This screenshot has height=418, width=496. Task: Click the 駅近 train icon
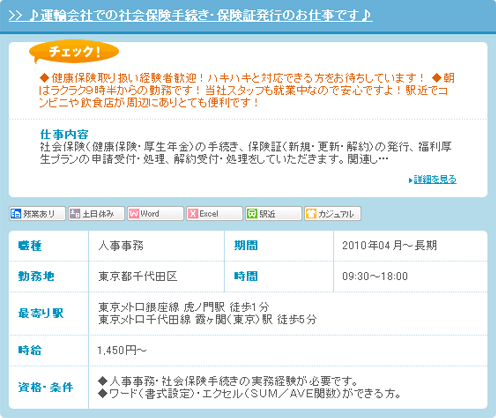coord(252,214)
